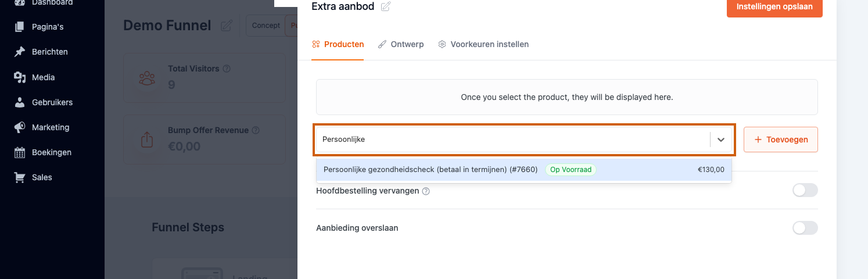Click the Media sidebar icon
The width and height of the screenshot is (868, 279).
20,77
